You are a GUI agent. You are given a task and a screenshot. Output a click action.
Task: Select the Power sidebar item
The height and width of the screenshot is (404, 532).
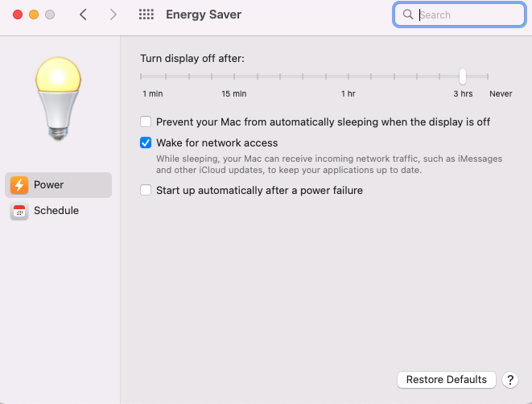coord(59,185)
